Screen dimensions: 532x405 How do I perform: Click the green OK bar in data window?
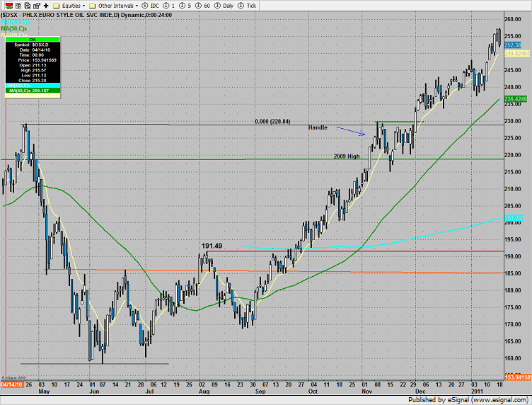coord(34,40)
